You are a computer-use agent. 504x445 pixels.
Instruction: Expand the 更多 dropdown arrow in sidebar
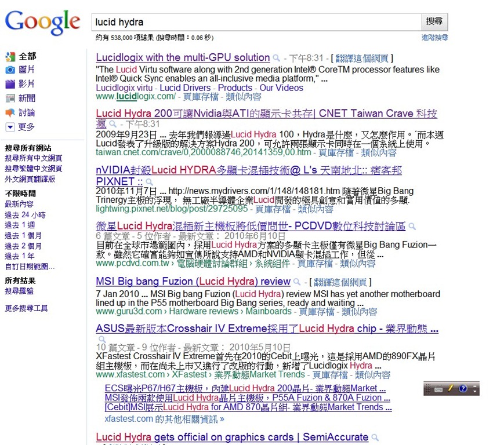[x=10, y=127]
